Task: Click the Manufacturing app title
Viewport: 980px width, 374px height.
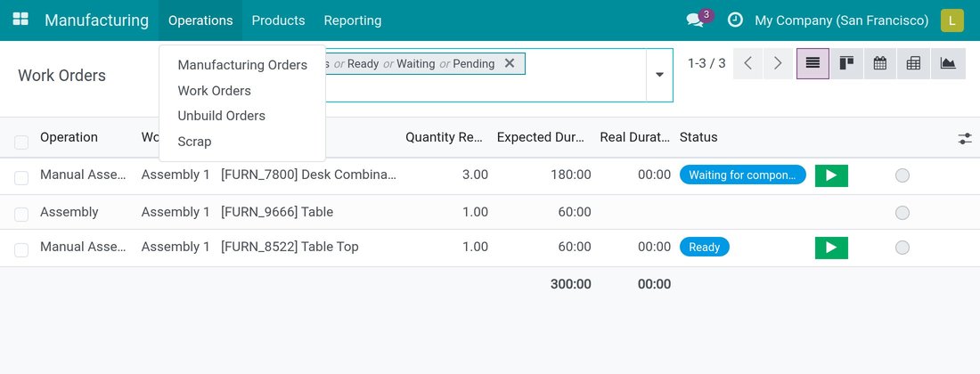Action: click(97, 20)
